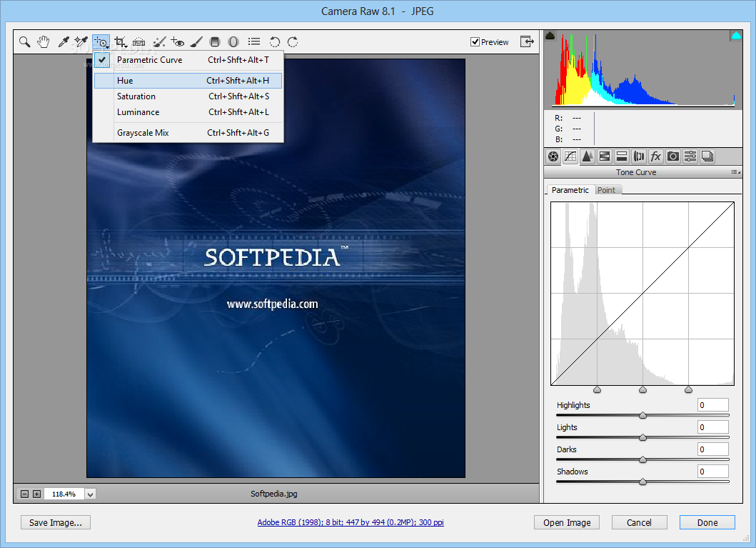Select the Red Eye Removal tool
Image resolution: width=756 pixels, height=548 pixels.
(178, 42)
